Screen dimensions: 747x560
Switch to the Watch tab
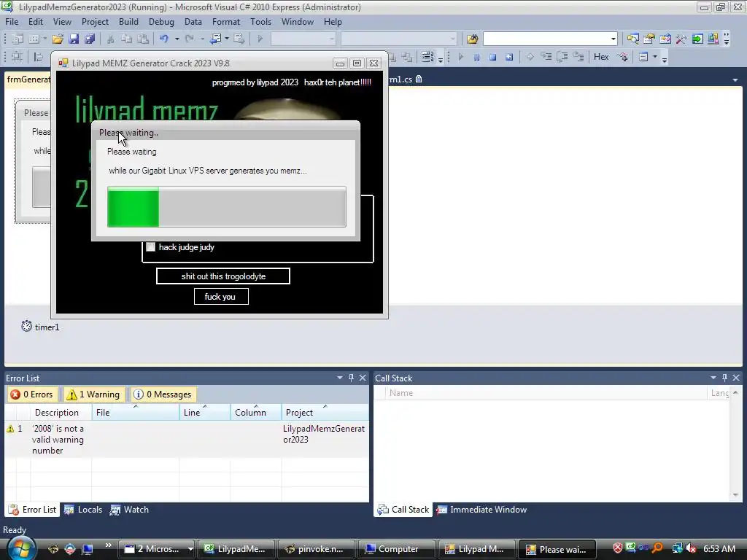coord(130,510)
